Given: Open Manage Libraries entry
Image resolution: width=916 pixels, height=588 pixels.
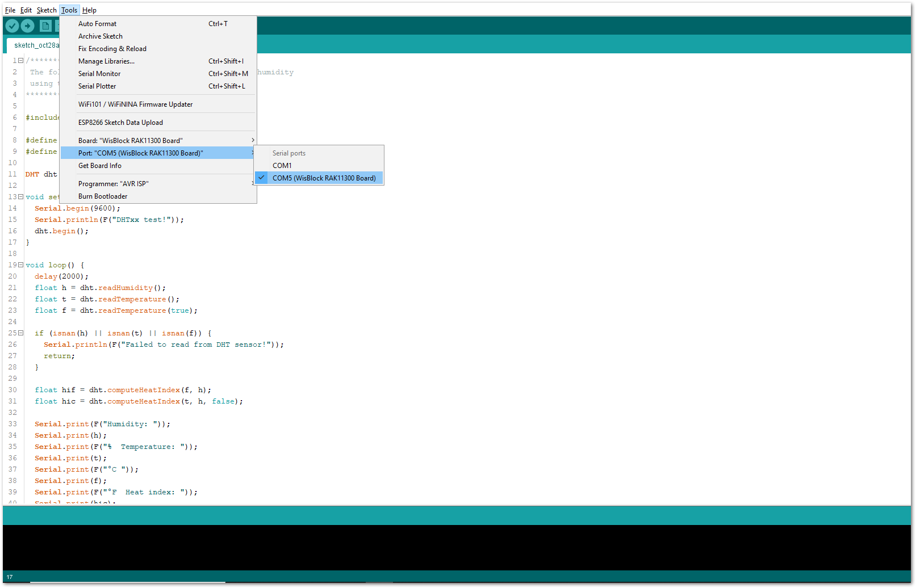Looking at the screenshot, I should (x=158, y=61).
